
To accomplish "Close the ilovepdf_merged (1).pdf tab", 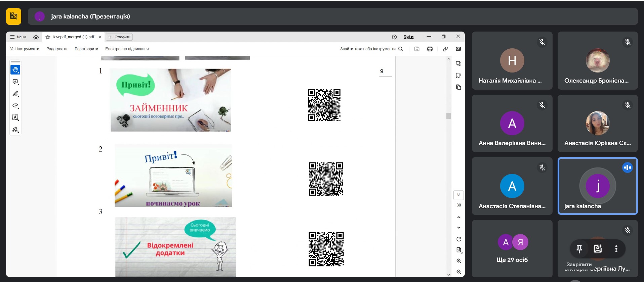I will pos(100,37).
